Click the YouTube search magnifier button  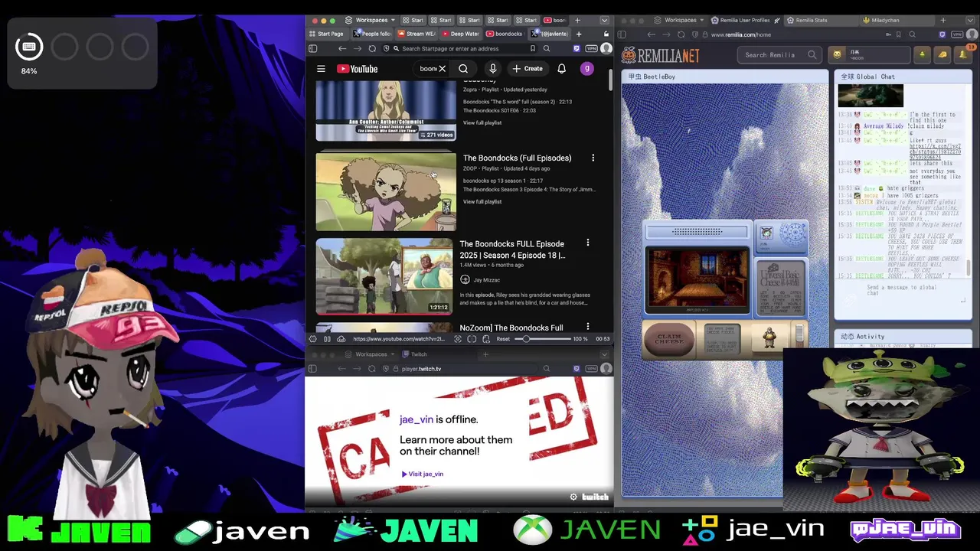coord(463,69)
